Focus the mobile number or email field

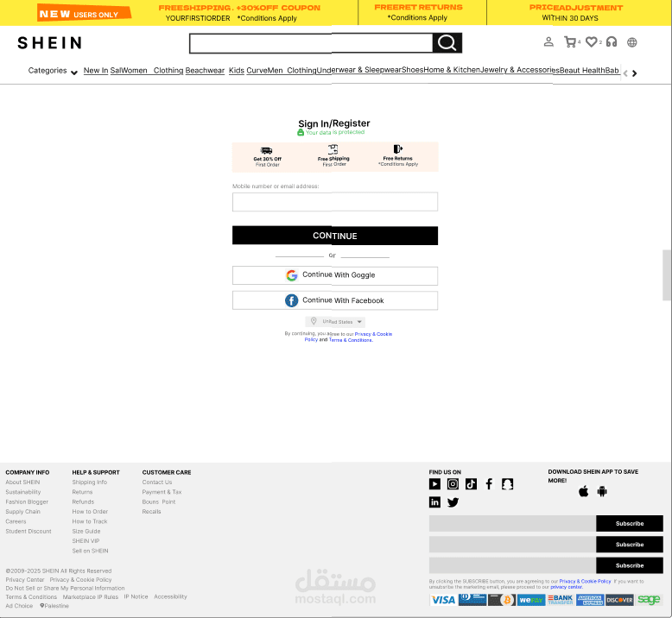click(335, 202)
